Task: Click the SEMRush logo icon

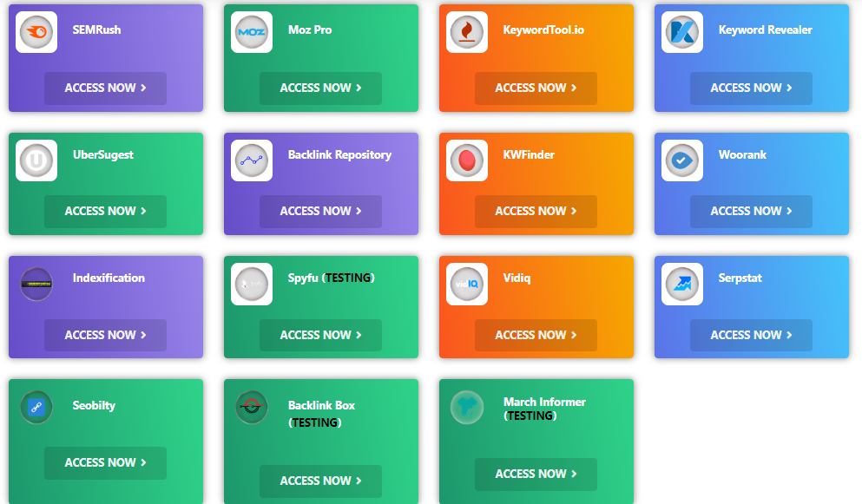Action: [x=36, y=32]
